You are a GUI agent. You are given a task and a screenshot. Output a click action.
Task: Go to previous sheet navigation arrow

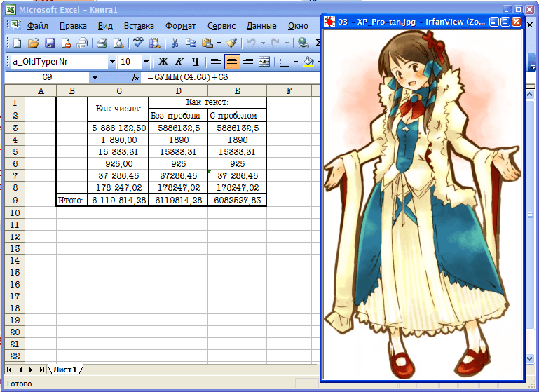(x=20, y=370)
